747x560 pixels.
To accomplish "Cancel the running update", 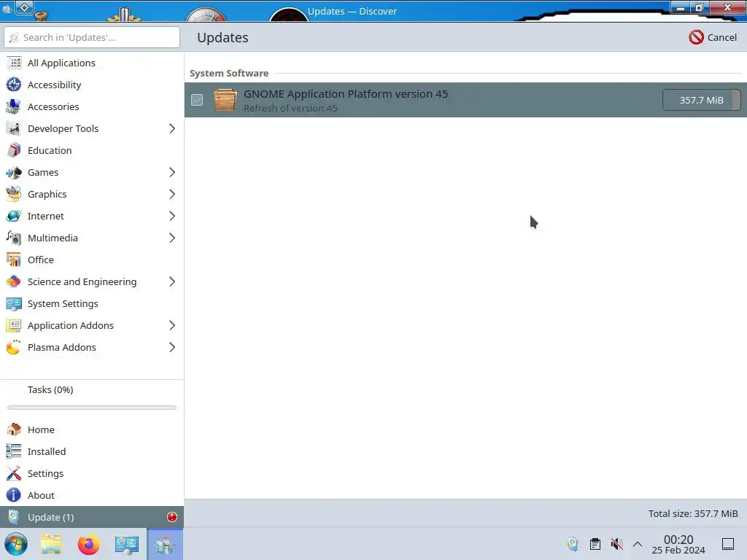I will [713, 37].
